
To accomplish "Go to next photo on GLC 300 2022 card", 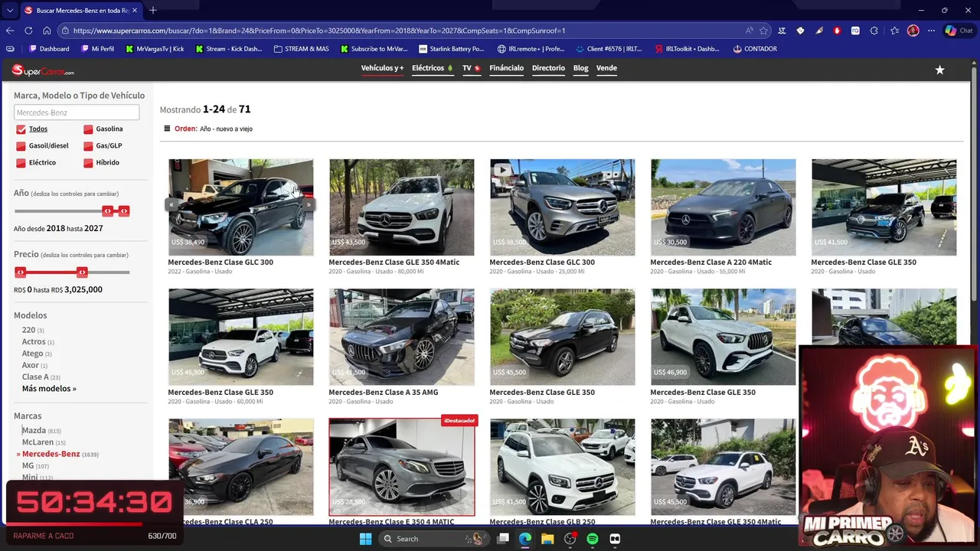I will (309, 204).
